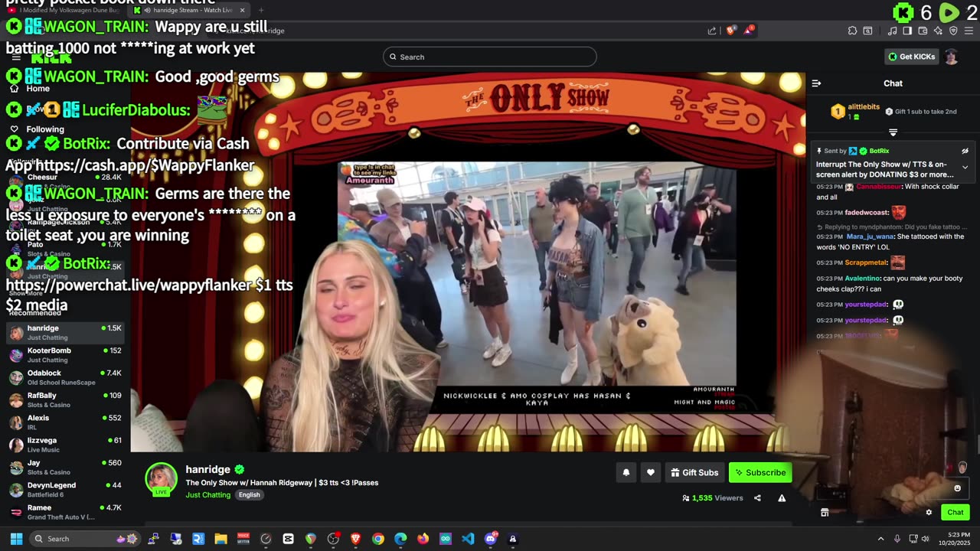980x551 pixels.
Task: Click the English language tag
Action: pyautogui.click(x=249, y=495)
